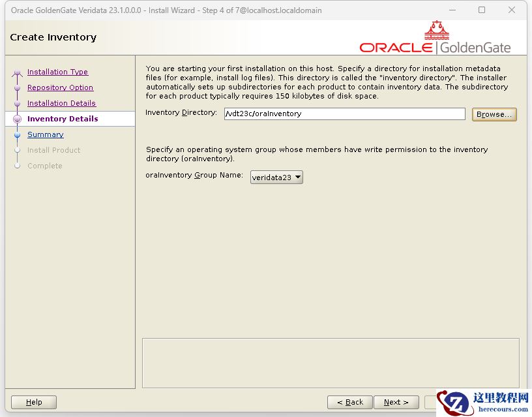The height and width of the screenshot is (417, 532).
Task: Click the Summary step bullet icon
Action: [x=18, y=135]
